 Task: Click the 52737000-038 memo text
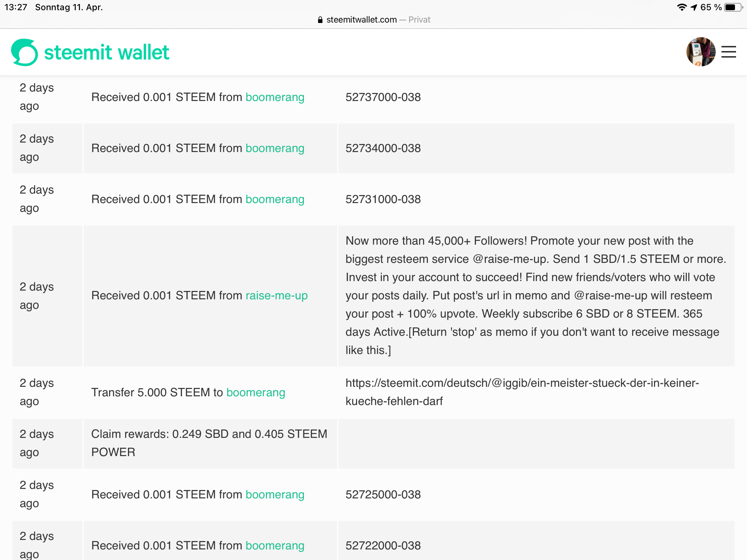(383, 97)
